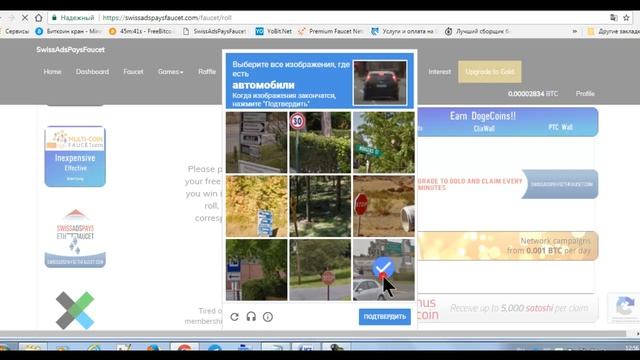
Task: Select captcha tile with directional signs
Action: 256,142
